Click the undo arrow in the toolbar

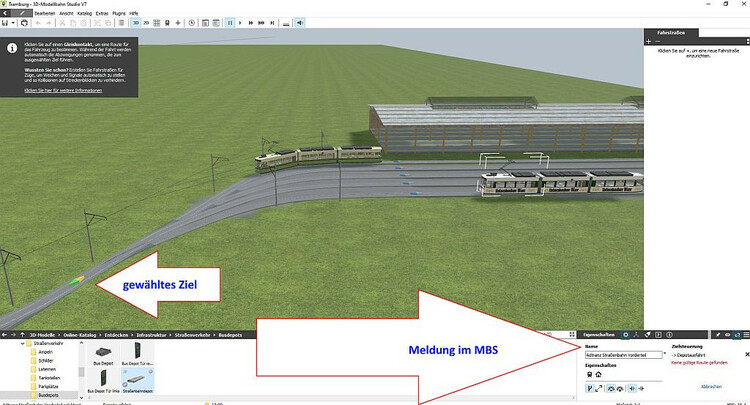click(x=38, y=23)
